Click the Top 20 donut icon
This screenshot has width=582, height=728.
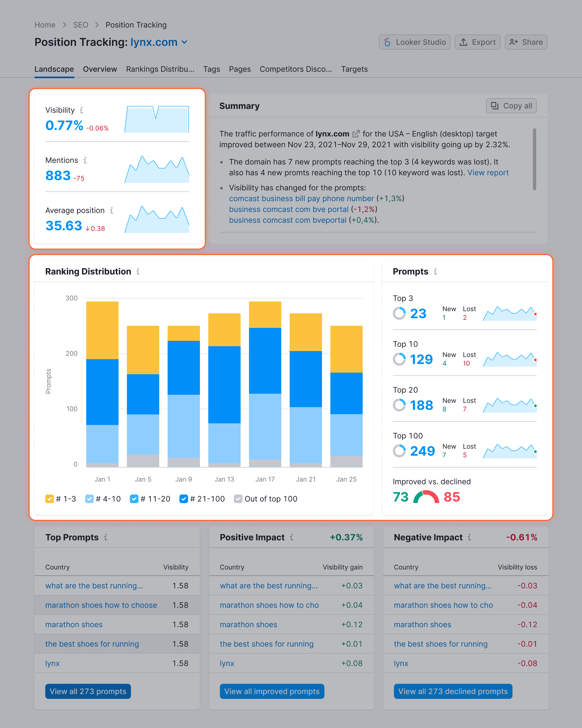click(399, 405)
